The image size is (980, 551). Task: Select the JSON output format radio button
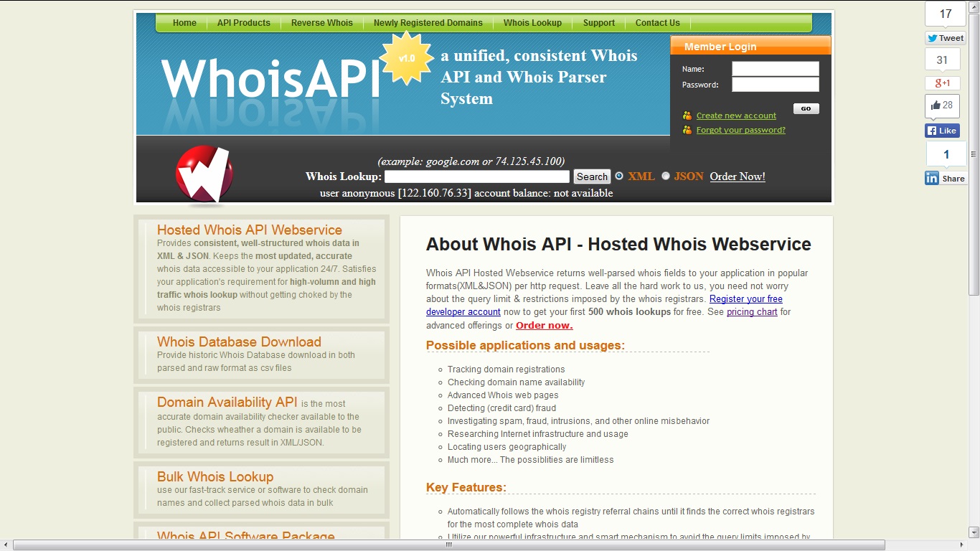[x=666, y=176]
